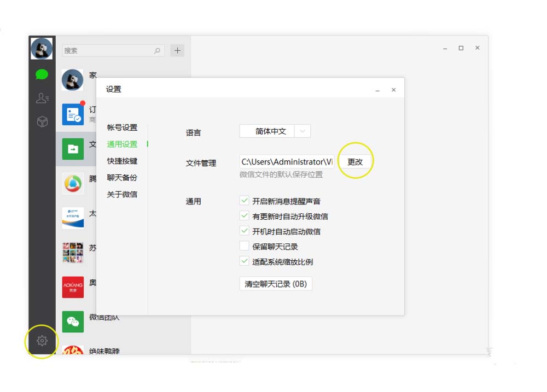Open the new chat plus menu
This screenshot has width=547, height=392.
(x=177, y=50)
